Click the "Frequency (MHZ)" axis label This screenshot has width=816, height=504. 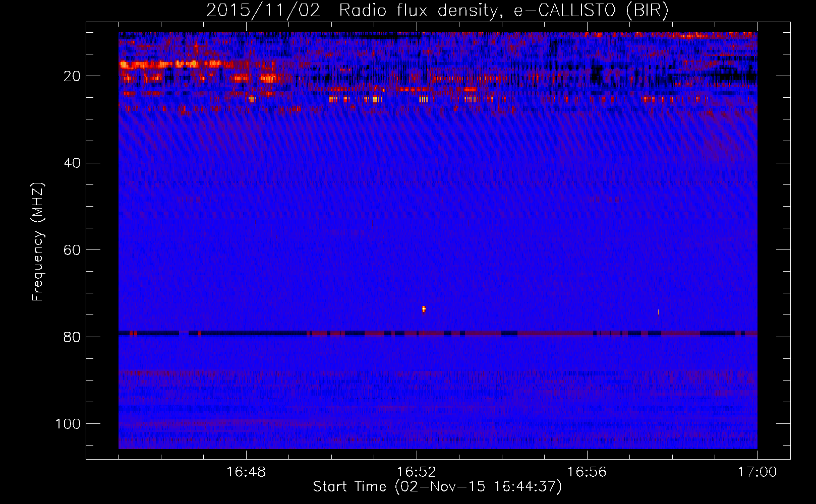click(x=38, y=242)
